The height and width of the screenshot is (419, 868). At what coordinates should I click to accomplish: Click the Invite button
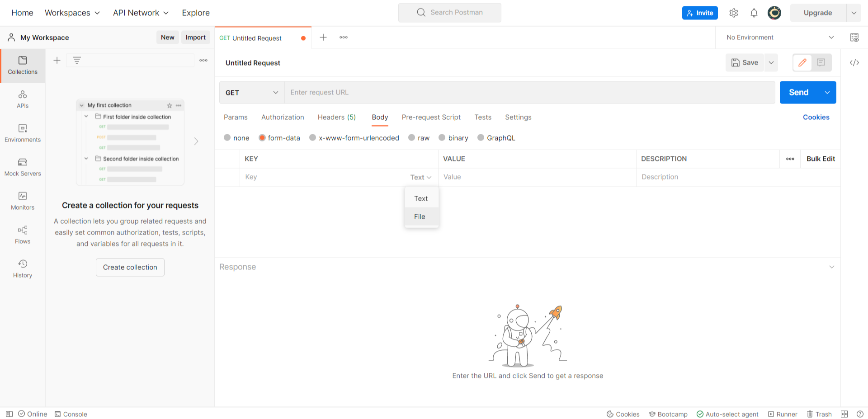click(x=700, y=13)
